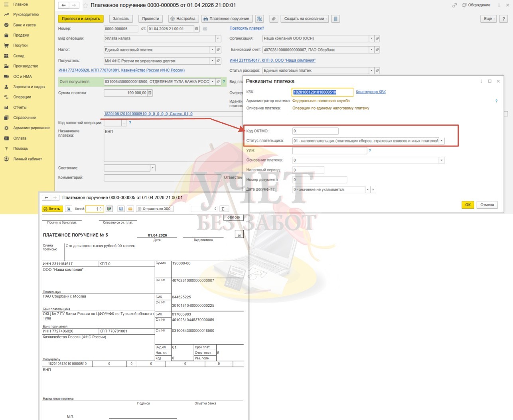
Task: Click the get link chain icon
Action: coord(454,5)
